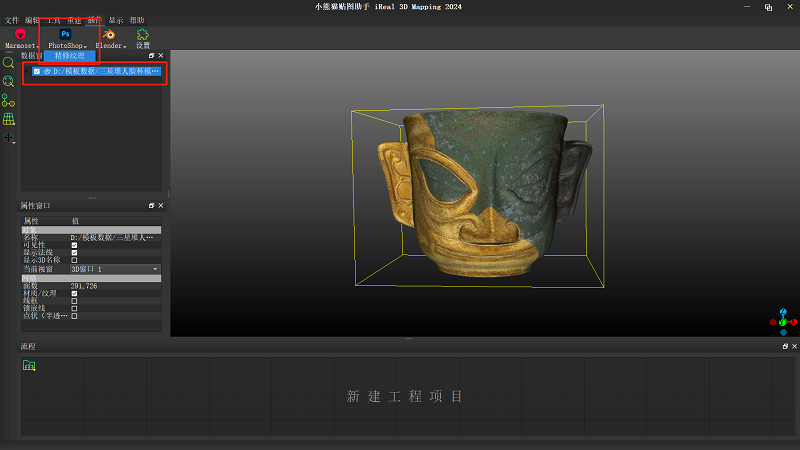
Task: Enable the 点状（半透… checkbox
Action: (x=74, y=316)
